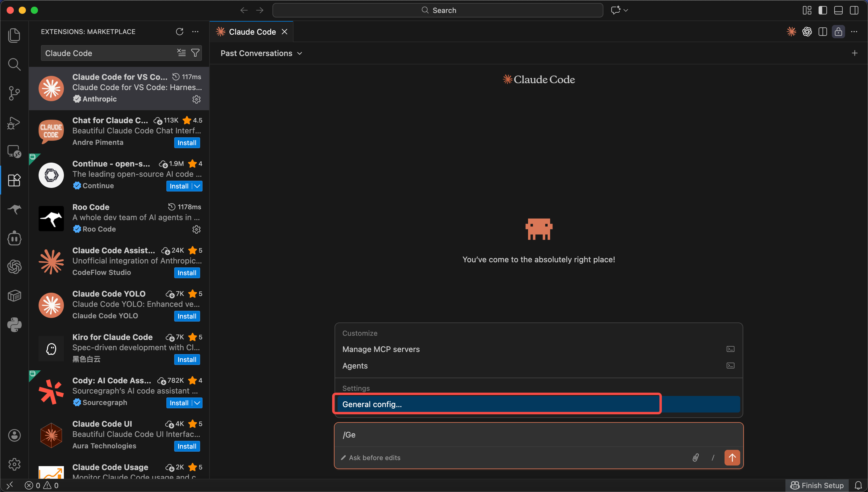Go forward with the navigation arrow
Image resolution: width=868 pixels, height=492 pixels.
pyautogui.click(x=260, y=10)
